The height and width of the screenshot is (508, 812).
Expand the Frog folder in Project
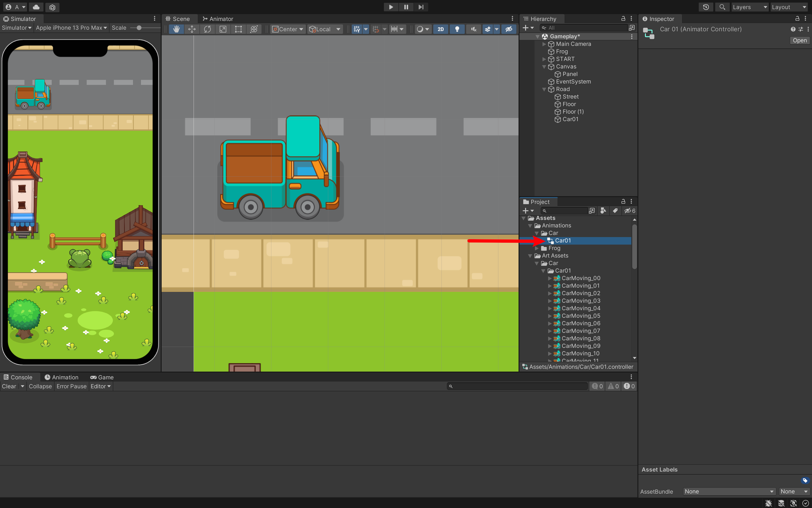pyautogui.click(x=537, y=248)
